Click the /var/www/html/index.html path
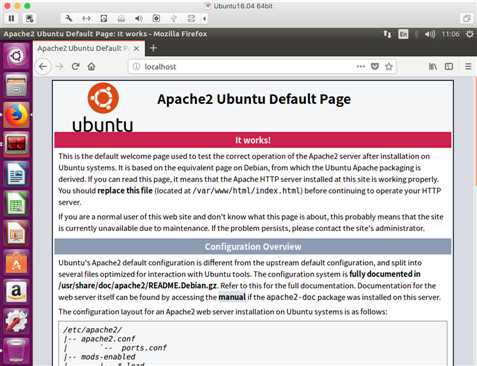The image size is (477, 366). pyautogui.click(x=246, y=191)
